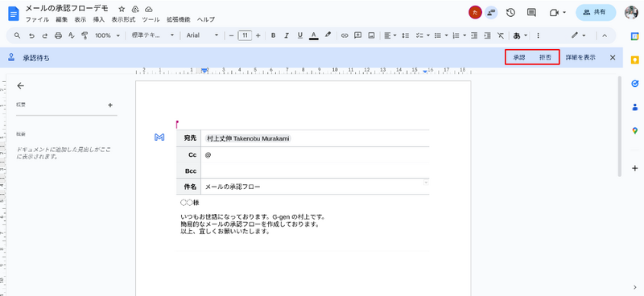Redo the last undone action
The height and width of the screenshot is (296, 644).
[45, 35]
